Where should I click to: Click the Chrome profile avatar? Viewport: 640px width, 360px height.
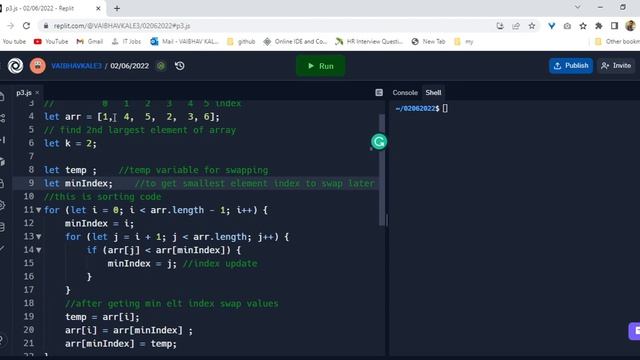pos(630,26)
